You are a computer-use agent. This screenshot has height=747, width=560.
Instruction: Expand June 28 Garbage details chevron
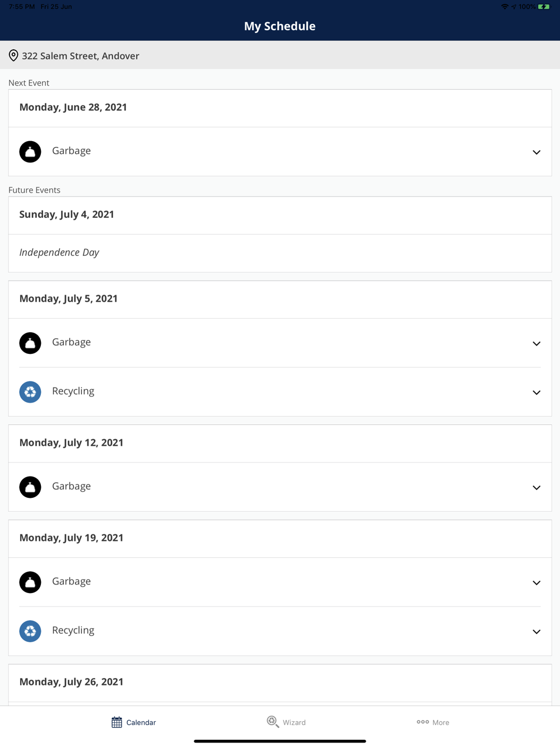[536, 152]
